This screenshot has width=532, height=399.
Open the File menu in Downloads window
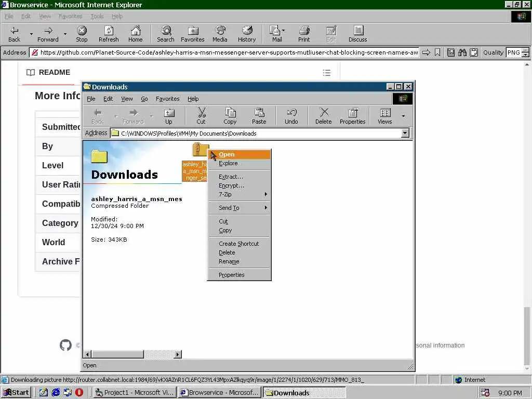(x=91, y=99)
